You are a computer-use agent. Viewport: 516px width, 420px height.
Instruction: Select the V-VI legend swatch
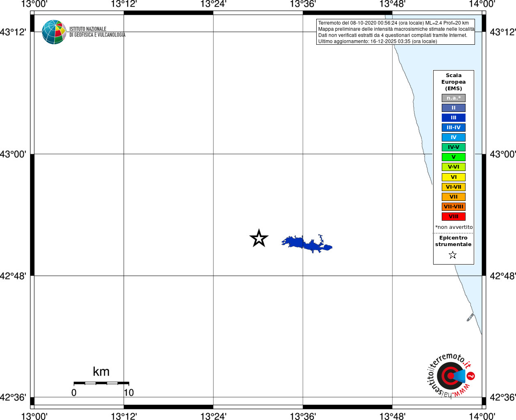click(x=454, y=167)
